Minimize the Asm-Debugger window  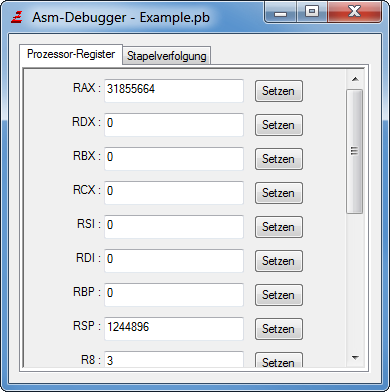click(x=280, y=12)
